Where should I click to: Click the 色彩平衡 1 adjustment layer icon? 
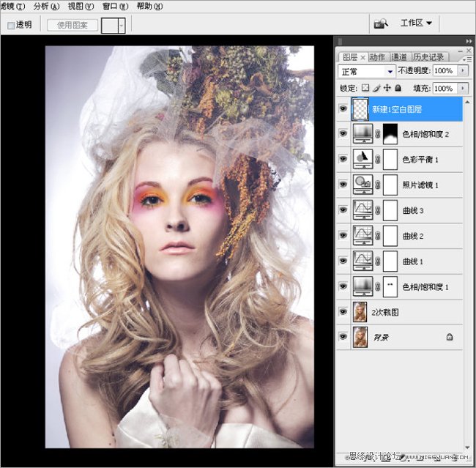pyautogui.click(x=362, y=159)
